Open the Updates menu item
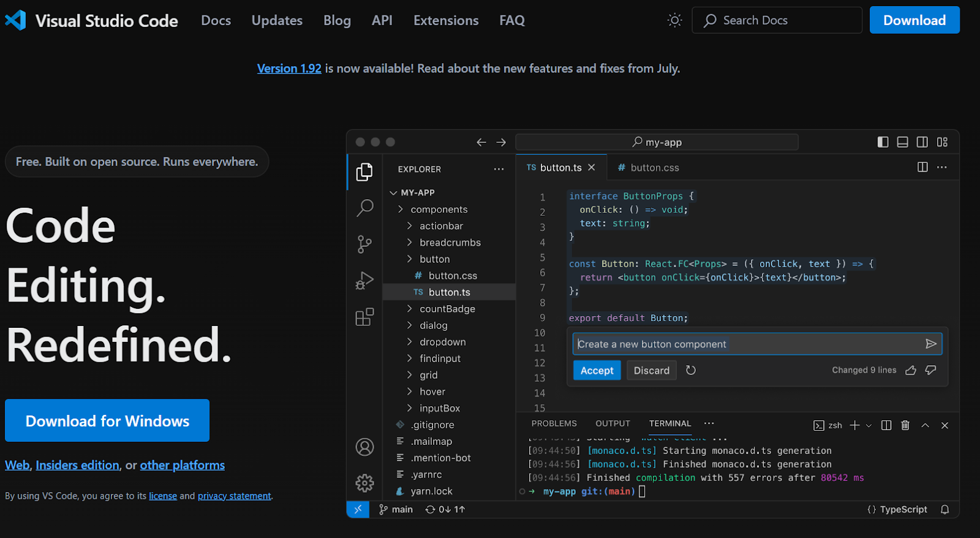The height and width of the screenshot is (538, 980). (277, 20)
